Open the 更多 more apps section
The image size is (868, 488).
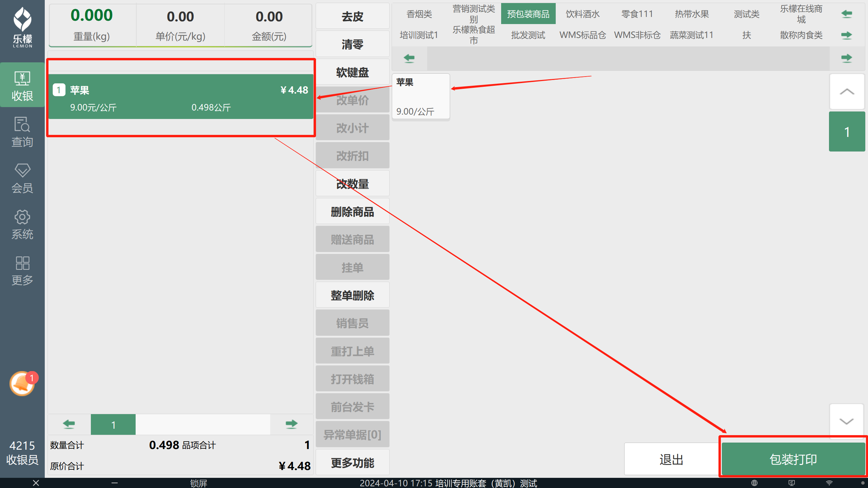(22, 270)
